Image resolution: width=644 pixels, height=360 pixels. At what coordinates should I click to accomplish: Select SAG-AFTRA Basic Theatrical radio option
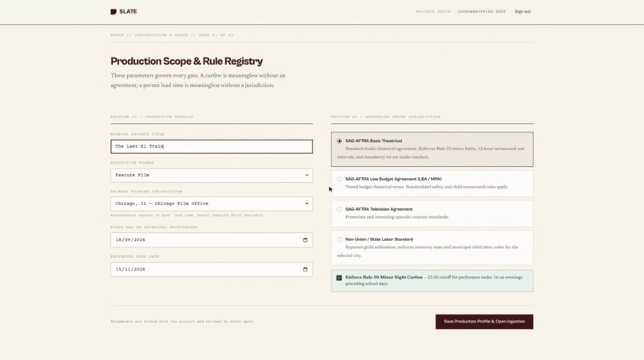pos(340,140)
